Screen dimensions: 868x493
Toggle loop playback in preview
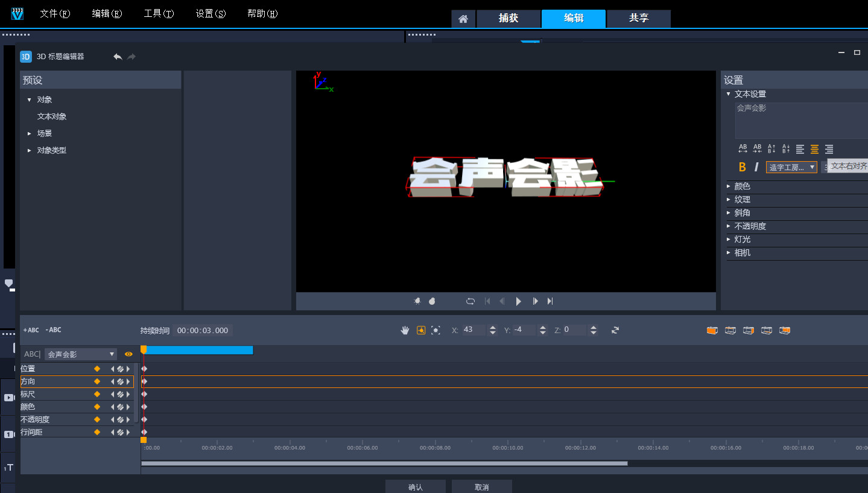pyautogui.click(x=470, y=301)
